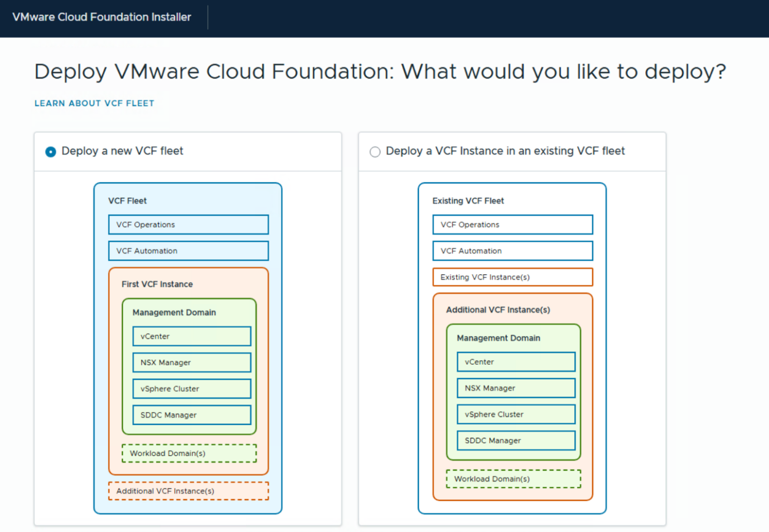Click SDDC Manager box under Additional VCF Instance(s)
The image size is (769, 532).
tap(516, 441)
